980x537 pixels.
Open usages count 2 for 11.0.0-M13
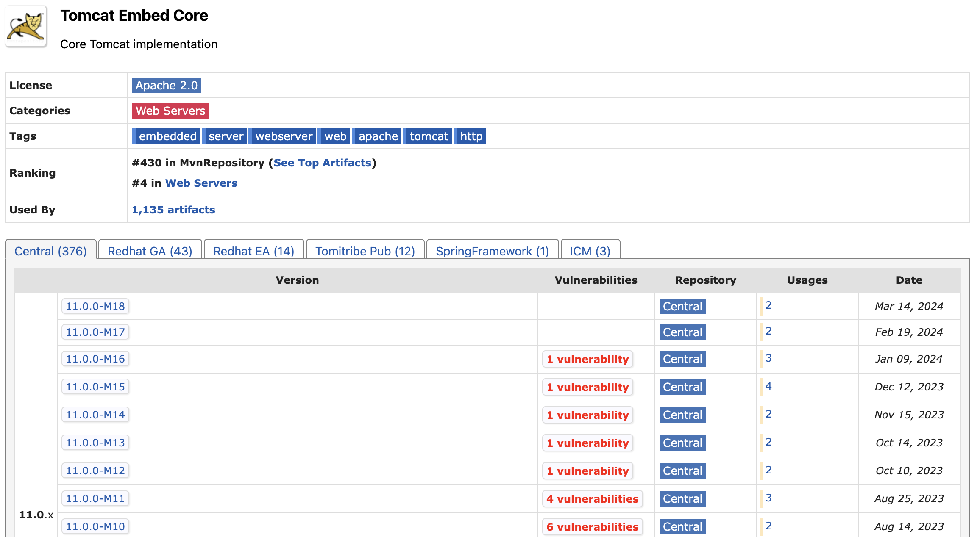click(x=768, y=442)
